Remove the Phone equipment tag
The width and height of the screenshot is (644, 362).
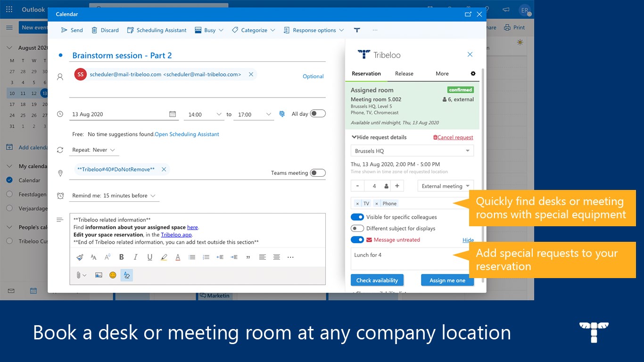tap(376, 204)
